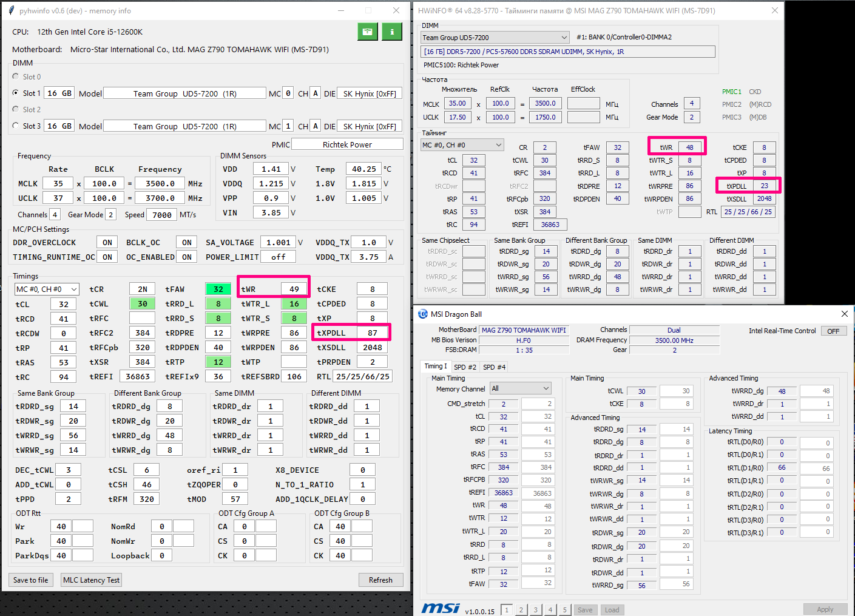Switch to the SPD #2 tab
The height and width of the screenshot is (616, 855).
tap(465, 367)
